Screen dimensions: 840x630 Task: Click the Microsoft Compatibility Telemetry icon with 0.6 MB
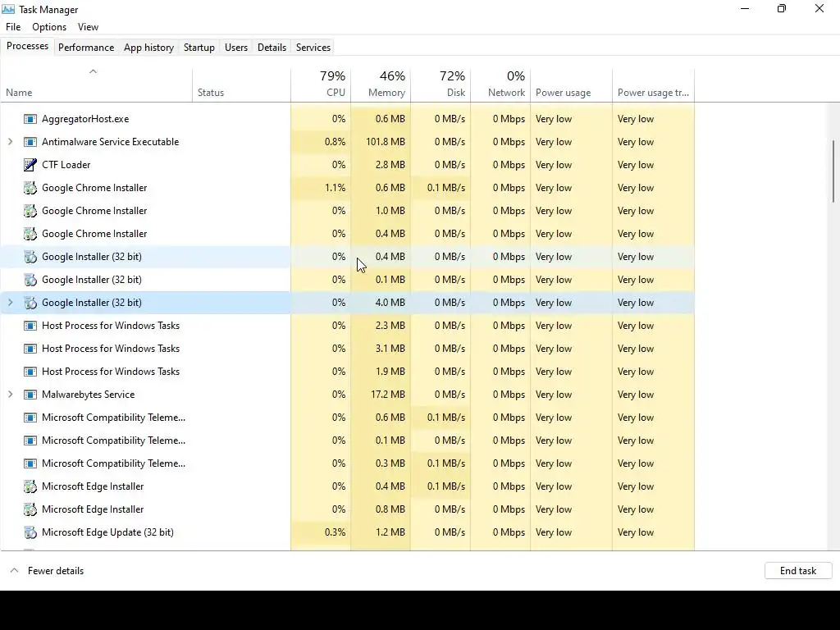coord(30,418)
